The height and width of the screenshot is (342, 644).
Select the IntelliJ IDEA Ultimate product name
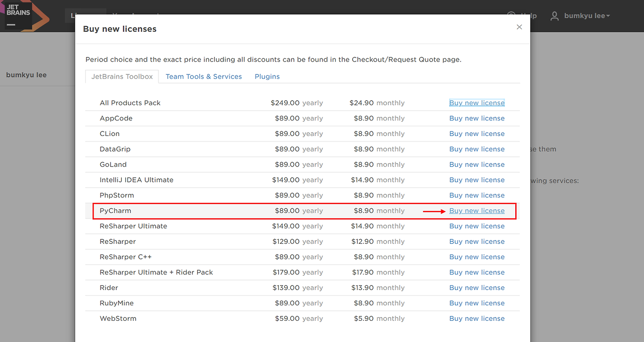tap(136, 180)
